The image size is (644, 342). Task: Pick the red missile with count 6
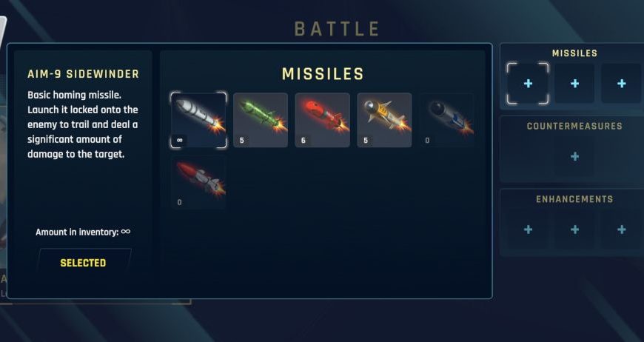323,120
